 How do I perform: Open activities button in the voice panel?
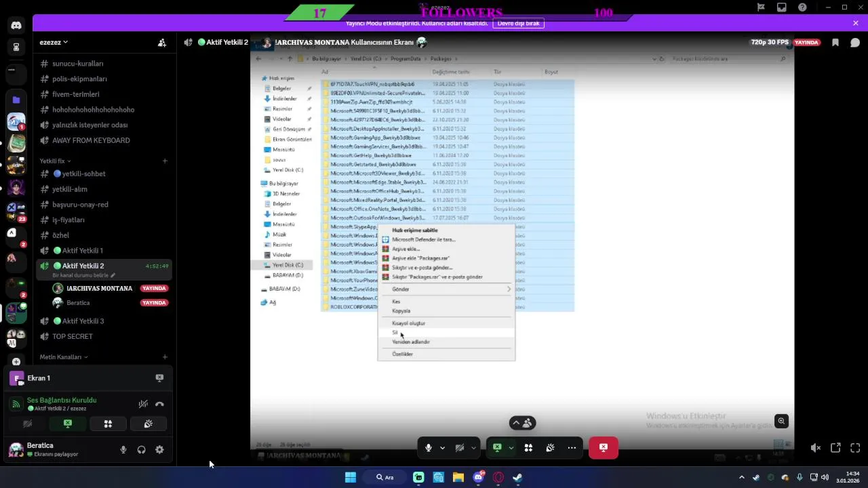[108, 424]
